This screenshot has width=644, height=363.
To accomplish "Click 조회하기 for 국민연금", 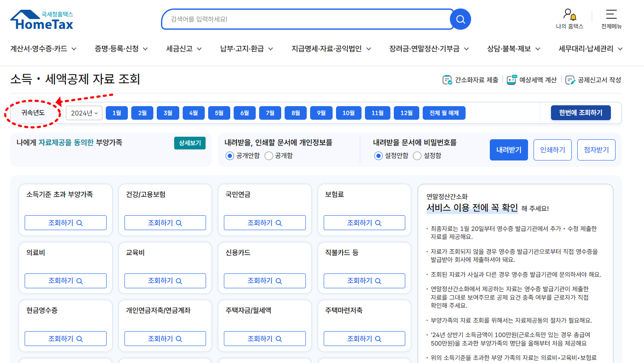I will coord(265,223).
